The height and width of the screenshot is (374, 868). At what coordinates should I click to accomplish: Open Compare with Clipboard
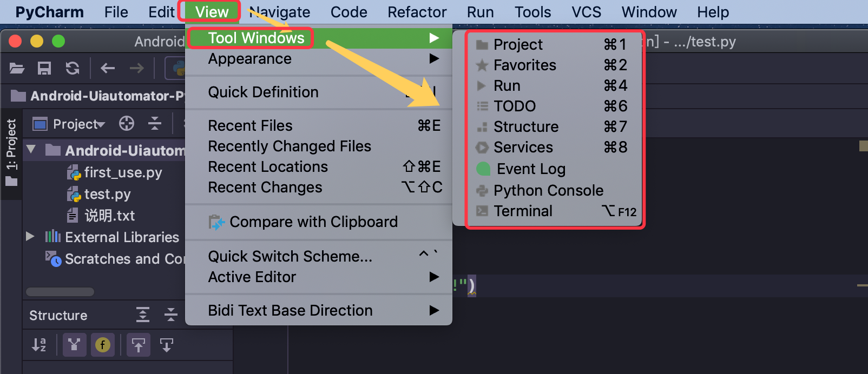[x=313, y=222]
